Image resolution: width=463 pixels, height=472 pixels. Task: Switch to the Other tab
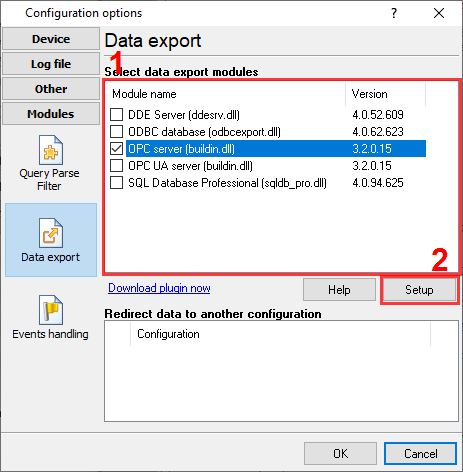tap(51, 89)
